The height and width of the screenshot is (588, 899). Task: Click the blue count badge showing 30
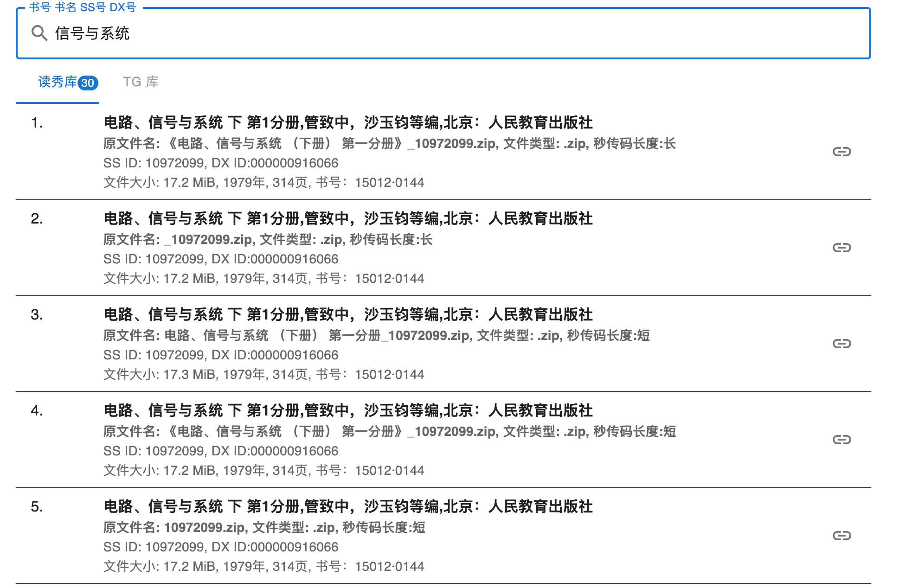[89, 83]
